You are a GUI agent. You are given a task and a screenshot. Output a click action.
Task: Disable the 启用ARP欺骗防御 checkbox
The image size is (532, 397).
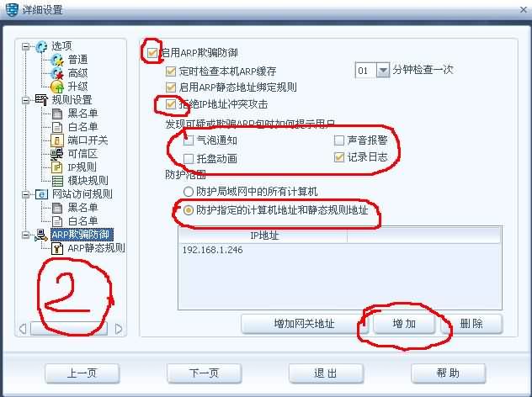[x=152, y=53]
